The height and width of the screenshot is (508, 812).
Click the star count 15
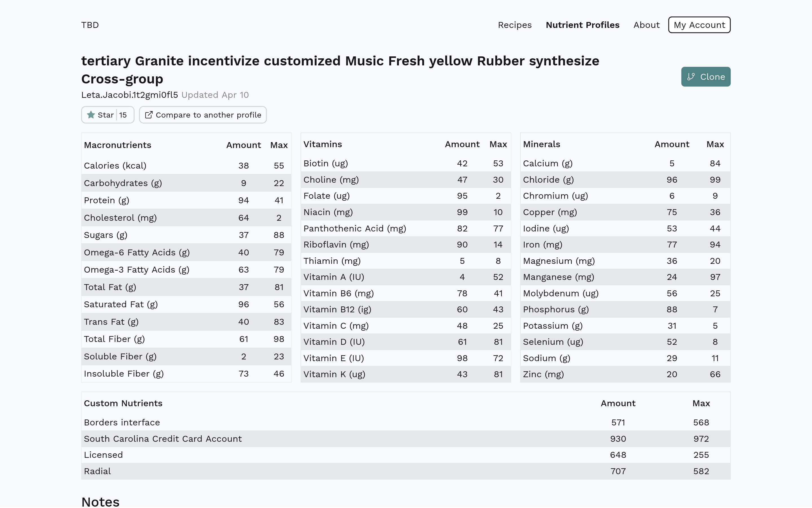point(123,115)
